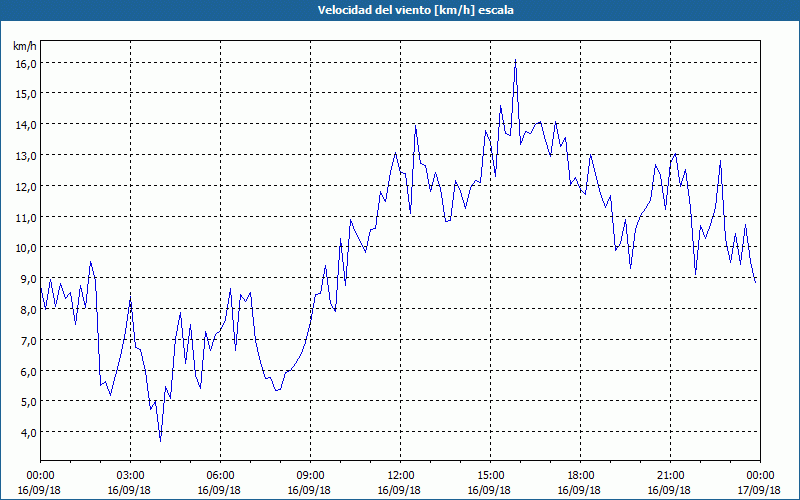800x500 pixels.
Task: Select the '10,0' y-axis value
Action: coord(27,248)
